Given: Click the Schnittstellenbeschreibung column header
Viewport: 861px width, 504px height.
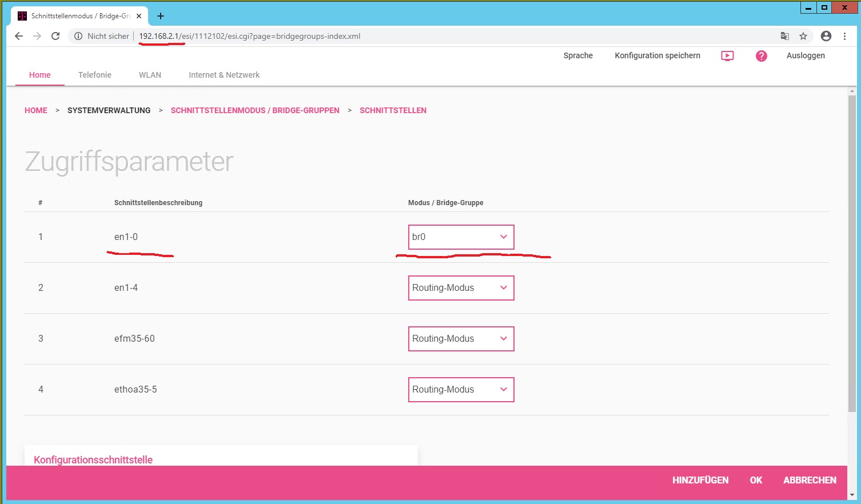Looking at the screenshot, I should pos(158,203).
